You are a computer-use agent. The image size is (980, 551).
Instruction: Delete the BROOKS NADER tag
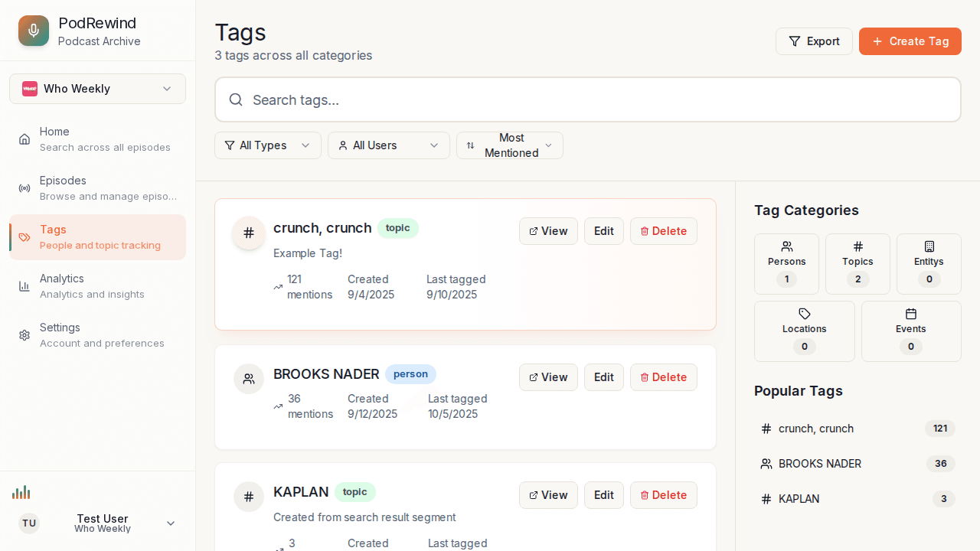(663, 377)
